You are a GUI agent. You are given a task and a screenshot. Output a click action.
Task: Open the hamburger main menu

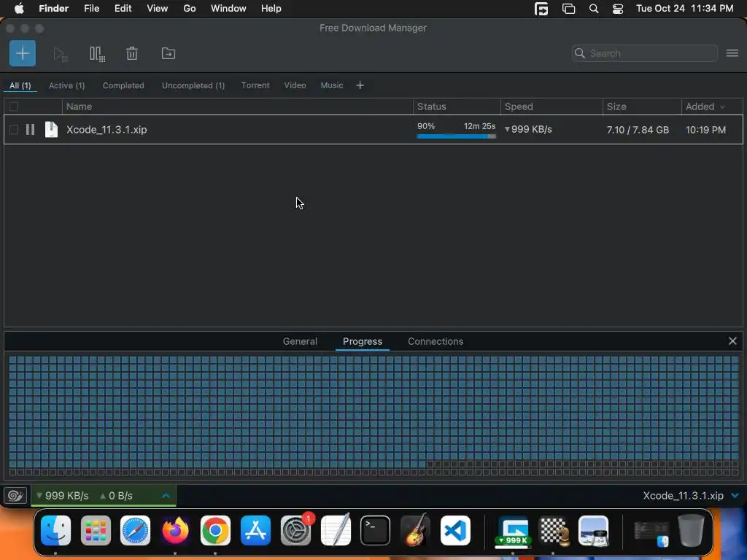[732, 53]
